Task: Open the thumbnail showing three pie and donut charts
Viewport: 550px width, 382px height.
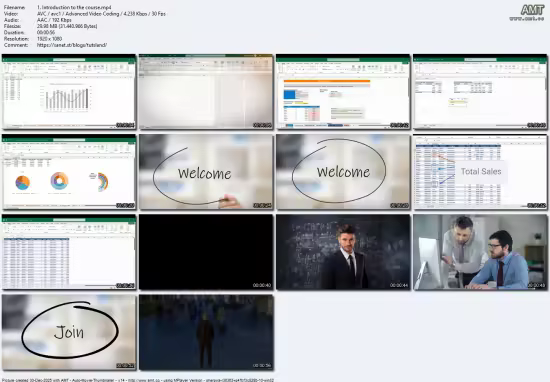Action: pos(69,172)
